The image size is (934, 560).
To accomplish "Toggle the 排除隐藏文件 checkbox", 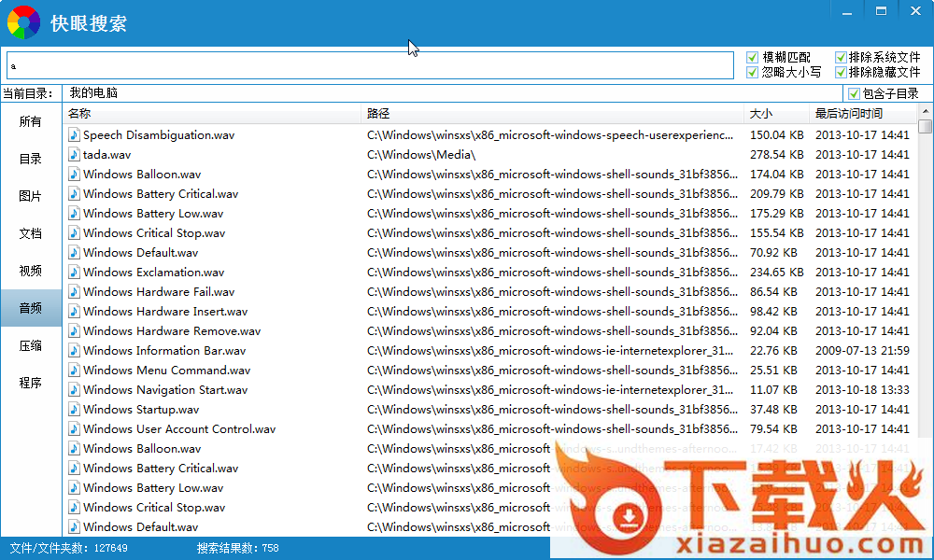I will pyautogui.click(x=841, y=72).
